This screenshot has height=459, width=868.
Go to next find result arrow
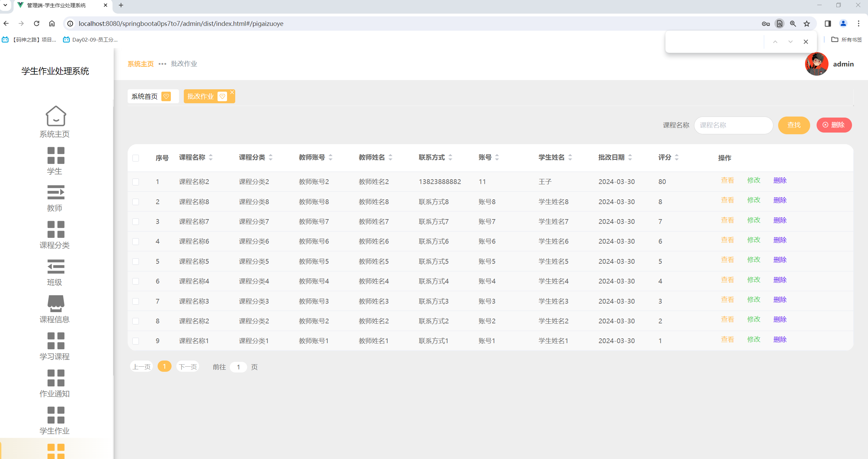[790, 42]
